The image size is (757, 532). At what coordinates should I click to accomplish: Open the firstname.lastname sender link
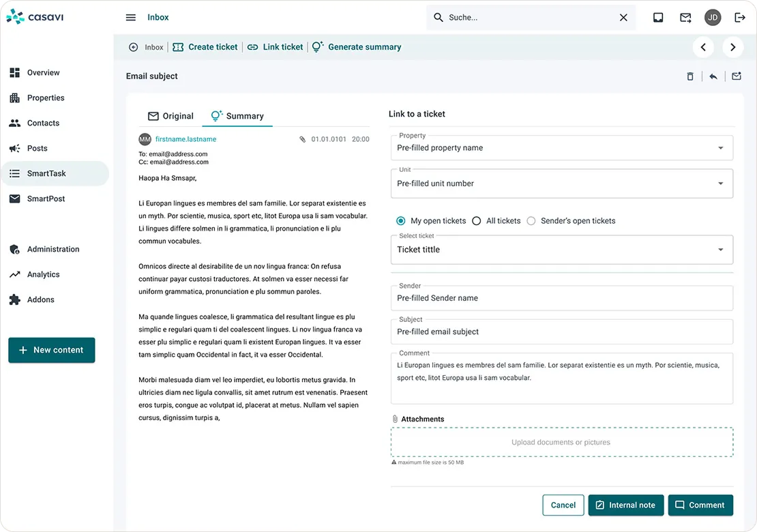186,139
